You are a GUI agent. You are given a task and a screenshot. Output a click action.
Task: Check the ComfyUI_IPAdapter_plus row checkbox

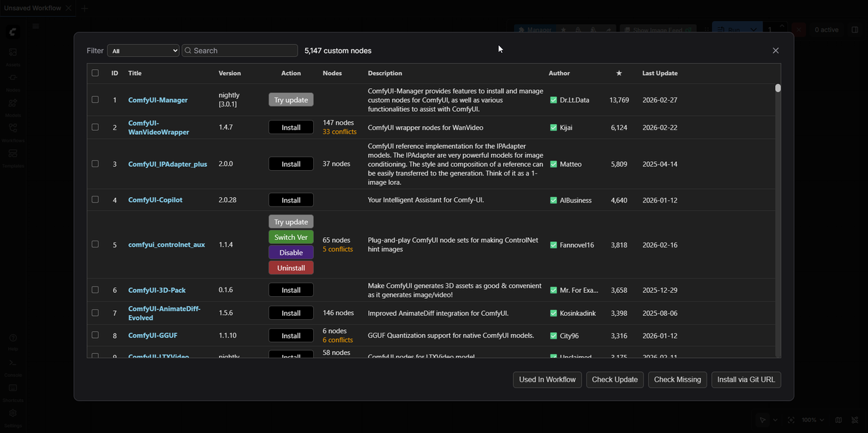pyautogui.click(x=95, y=163)
